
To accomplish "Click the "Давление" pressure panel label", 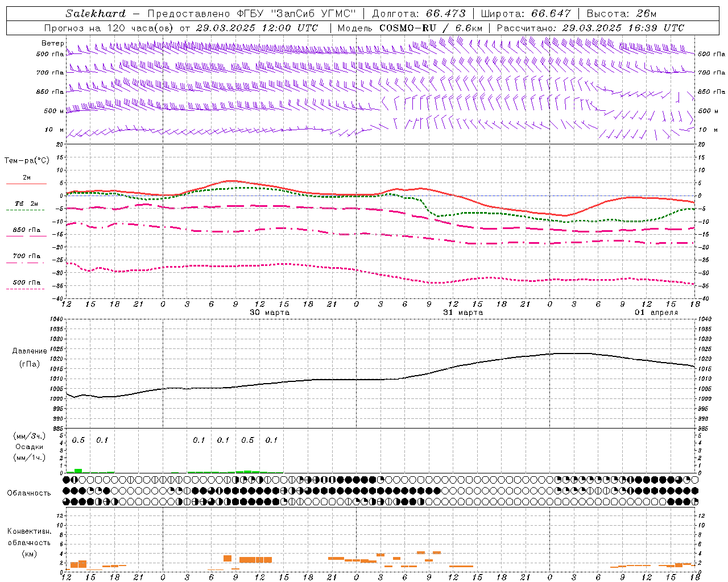I will click(x=30, y=351).
